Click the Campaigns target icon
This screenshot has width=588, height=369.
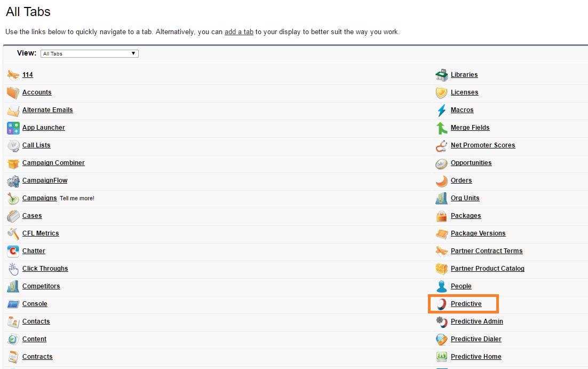13,198
